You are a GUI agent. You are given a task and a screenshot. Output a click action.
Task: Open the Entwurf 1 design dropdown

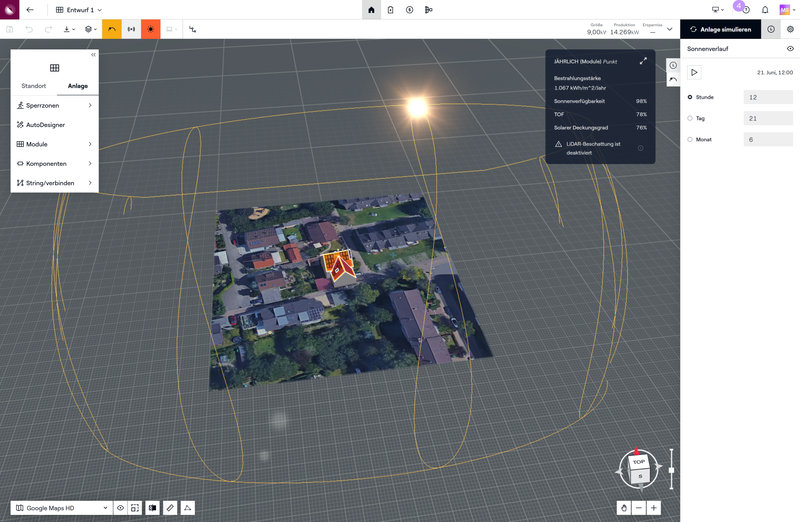[79, 10]
